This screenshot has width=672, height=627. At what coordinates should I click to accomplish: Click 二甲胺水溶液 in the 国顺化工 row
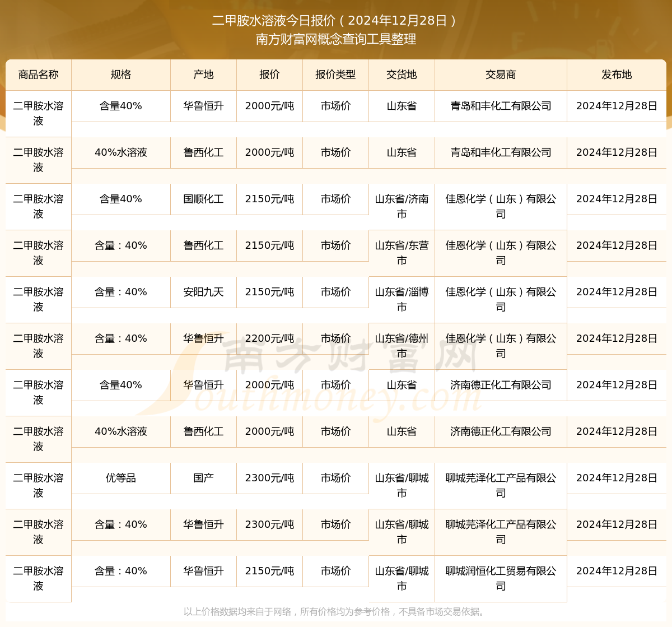[38, 206]
